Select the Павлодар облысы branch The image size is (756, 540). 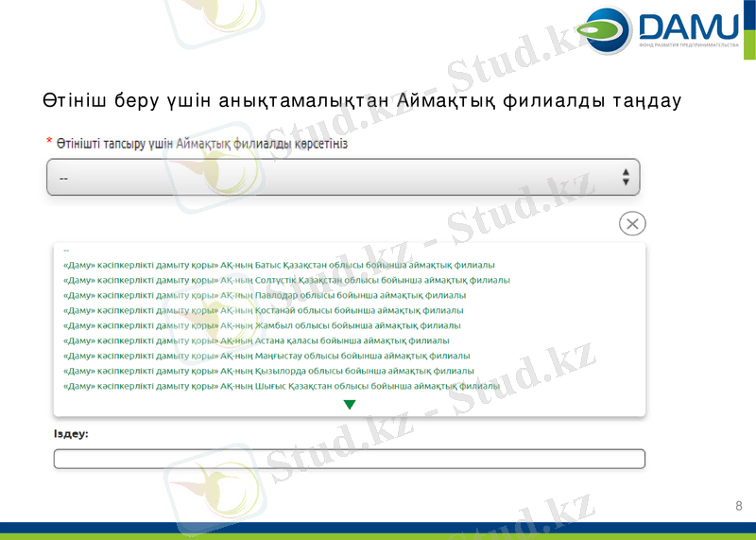(x=265, y=295)
